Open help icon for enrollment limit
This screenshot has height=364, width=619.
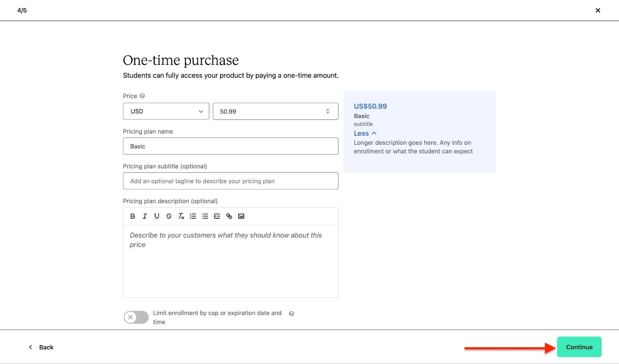(x=291, y=314)
